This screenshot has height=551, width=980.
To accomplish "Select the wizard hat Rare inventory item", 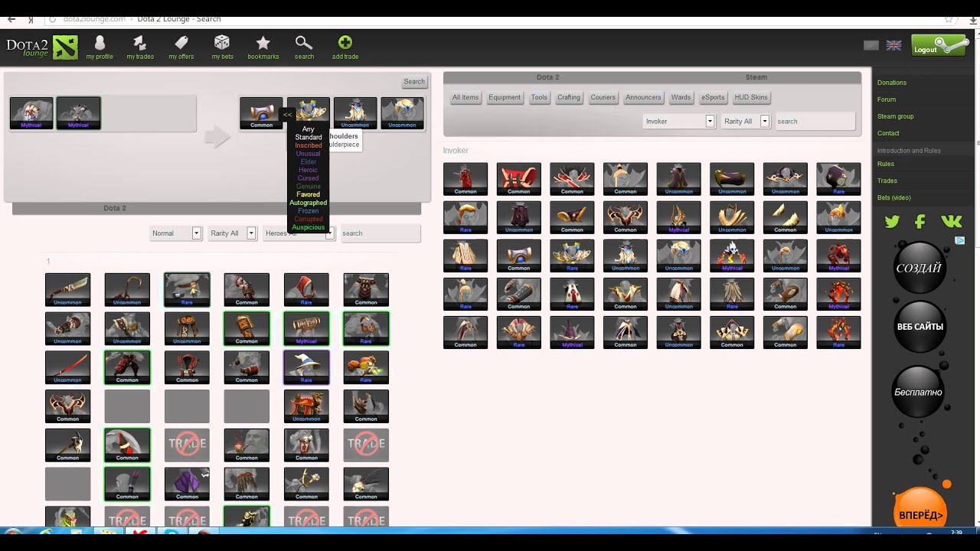I will point(306,367).
